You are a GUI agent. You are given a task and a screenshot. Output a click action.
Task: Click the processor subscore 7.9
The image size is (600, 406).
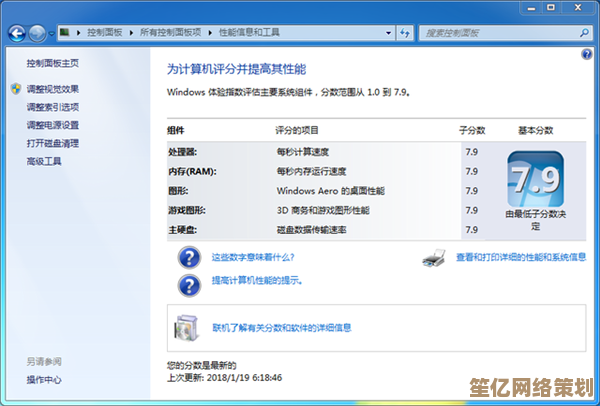tap(471, 152)
